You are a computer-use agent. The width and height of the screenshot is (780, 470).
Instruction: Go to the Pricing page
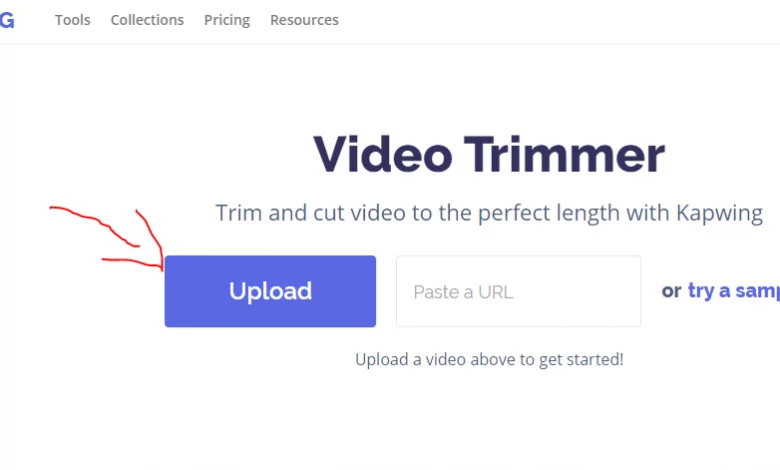coord(227,20)
